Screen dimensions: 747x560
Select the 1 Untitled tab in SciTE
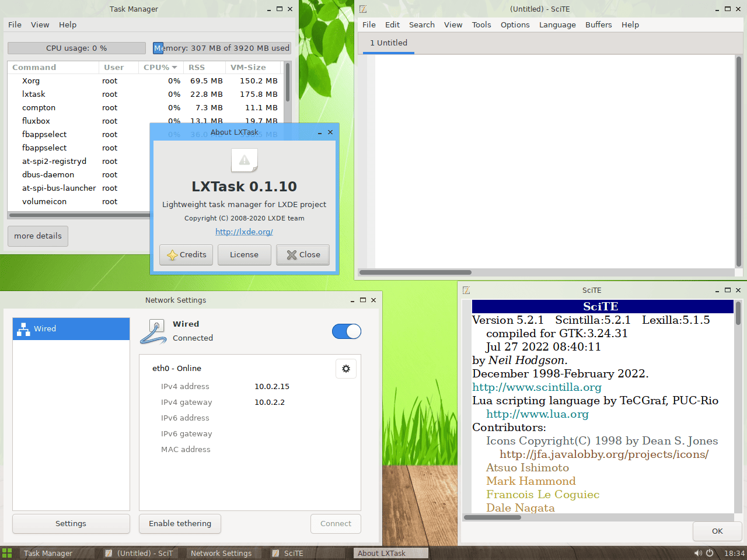click(x=389, y=43)
